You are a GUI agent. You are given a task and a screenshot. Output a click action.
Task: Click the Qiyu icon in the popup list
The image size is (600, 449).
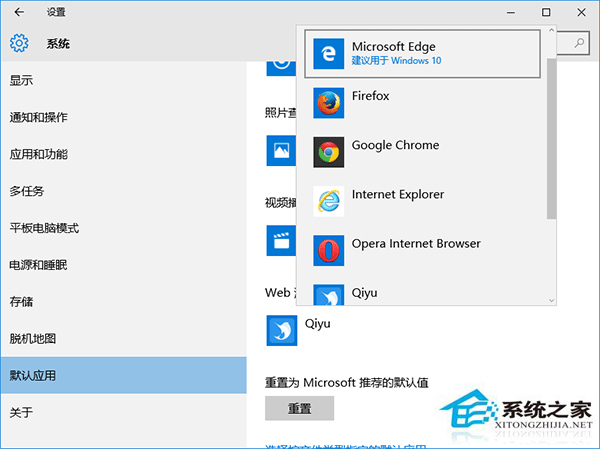click(x=328, y=294)
